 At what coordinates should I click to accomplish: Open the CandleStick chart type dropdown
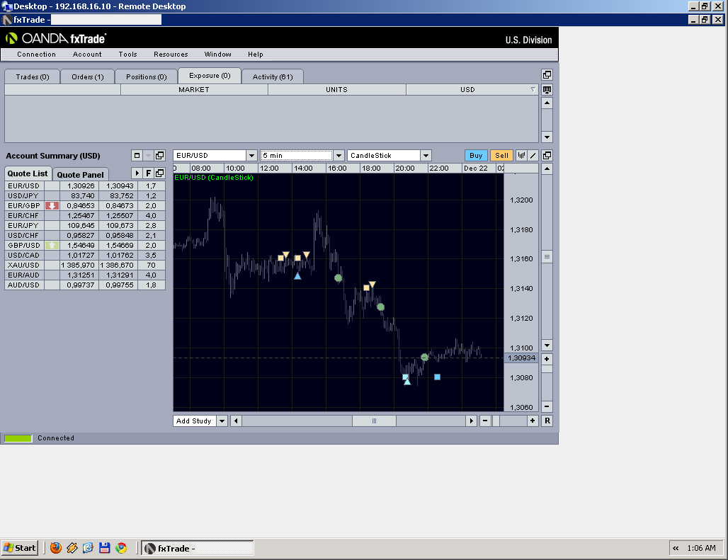click(x=426, y=156)
